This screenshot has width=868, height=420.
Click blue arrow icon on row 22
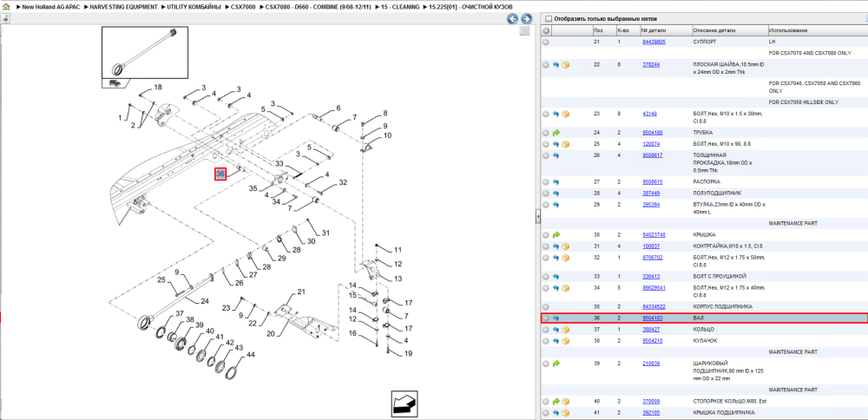[x=556, y=65]
